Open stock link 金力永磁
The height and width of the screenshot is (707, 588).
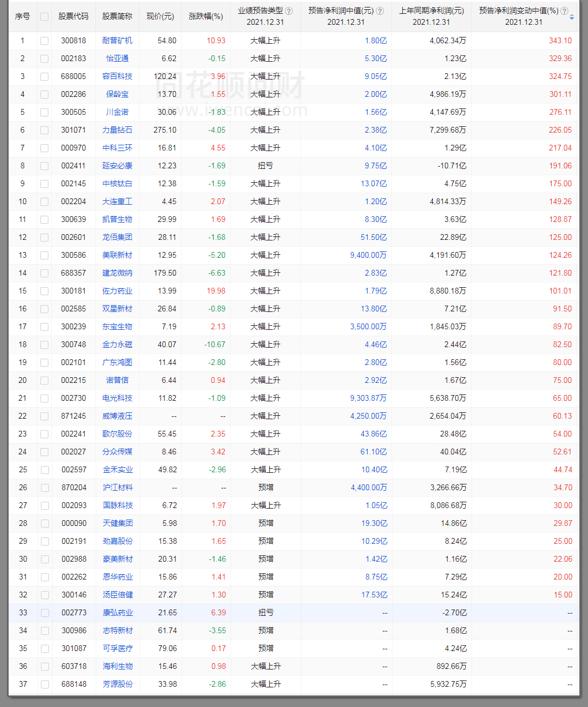117,344
